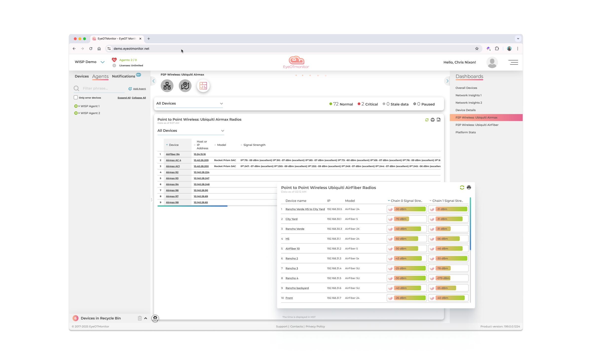592x364 pixels.
Task: Open the dashboard view icon
Action: coord(203,86)
